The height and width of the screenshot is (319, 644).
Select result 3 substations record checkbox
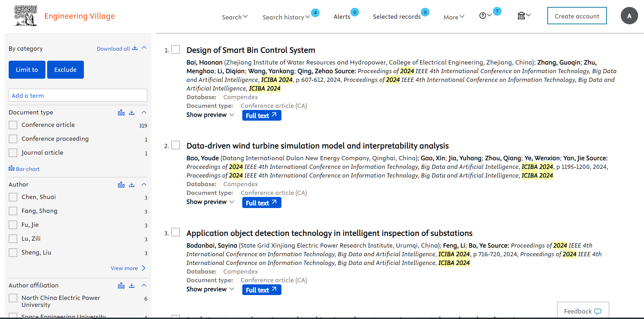(176, 232)
